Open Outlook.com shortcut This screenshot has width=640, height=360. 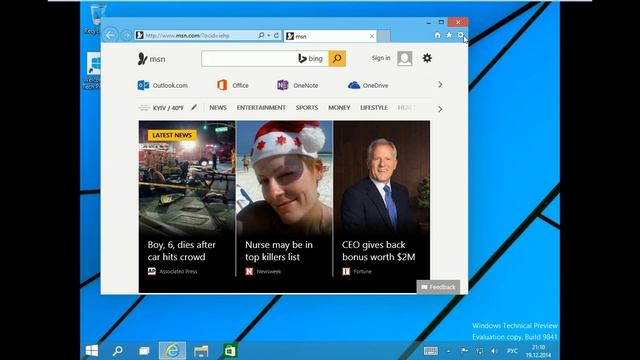click(162, 85)
